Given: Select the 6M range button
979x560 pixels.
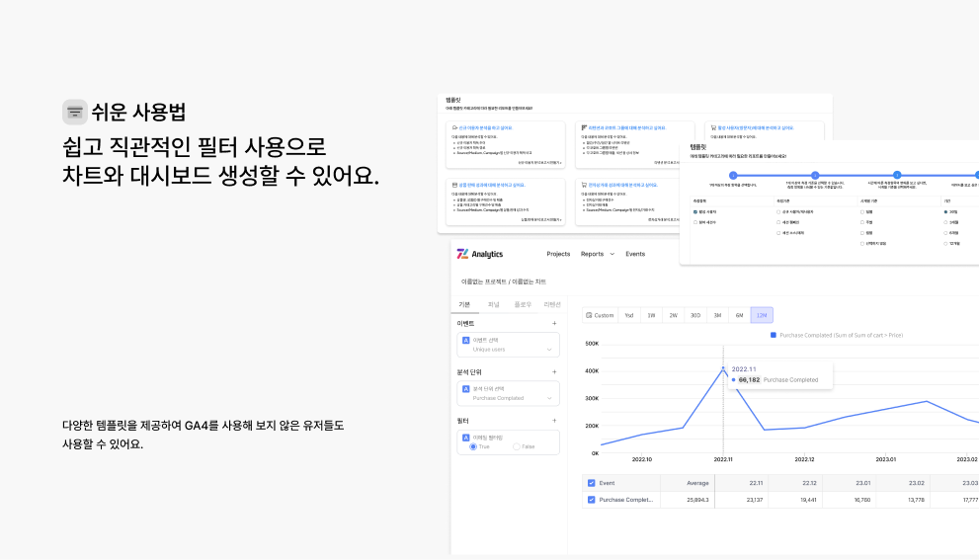Looking at the screenshot, I should click(739, 315).
